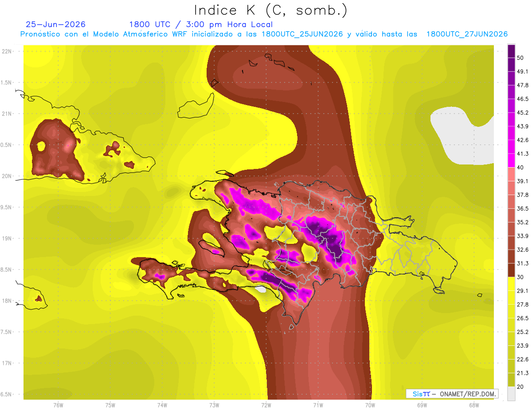Click the "42.6" colorbar value
532x411 pixels.
[523, 140]
